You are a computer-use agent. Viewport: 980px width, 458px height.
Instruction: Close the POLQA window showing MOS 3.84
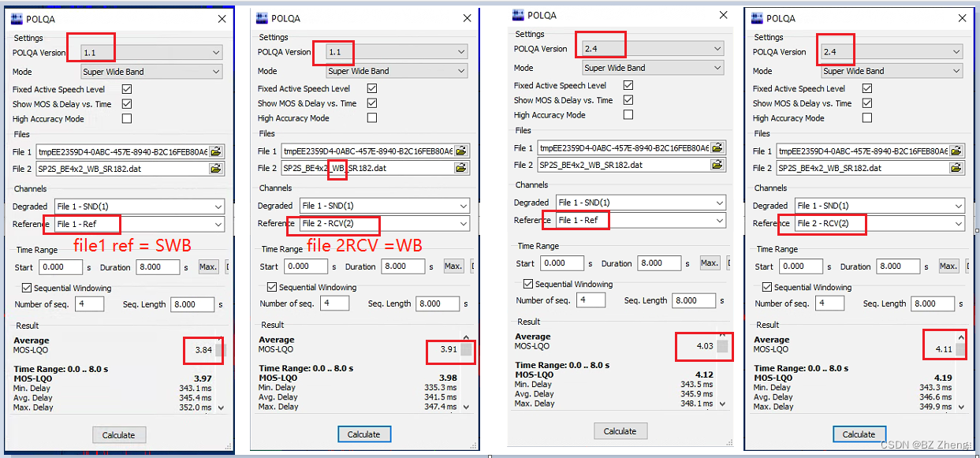[x=222, y=19]
